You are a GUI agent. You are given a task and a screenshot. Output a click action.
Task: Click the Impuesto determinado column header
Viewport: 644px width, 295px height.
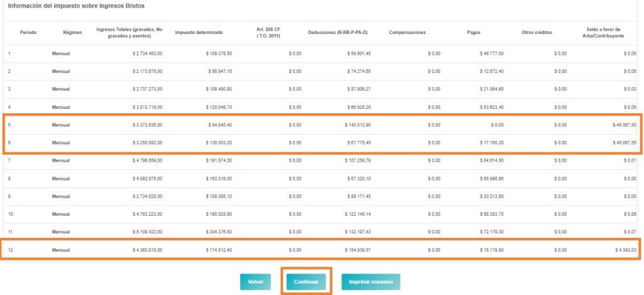(x=199, y=32)
